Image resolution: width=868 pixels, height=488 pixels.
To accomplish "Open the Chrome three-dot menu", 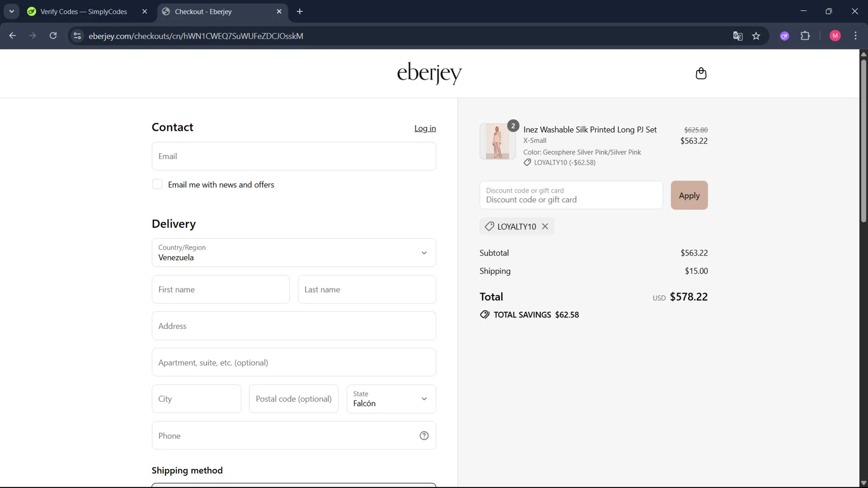I will tap(855, 36).
